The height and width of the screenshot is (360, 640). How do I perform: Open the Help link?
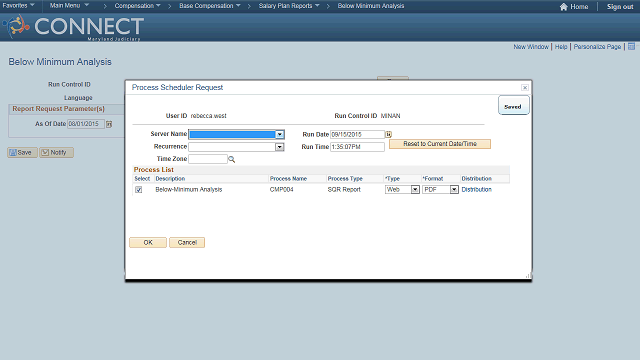coord(561,47)
